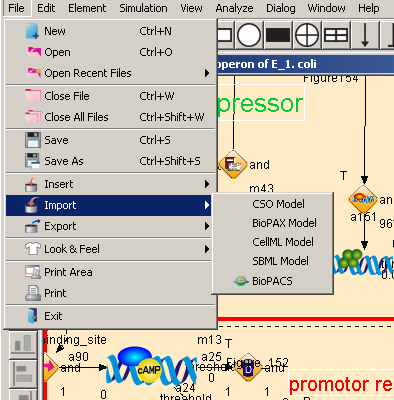Select the four-cell grid tool icon

coord(336,35)
